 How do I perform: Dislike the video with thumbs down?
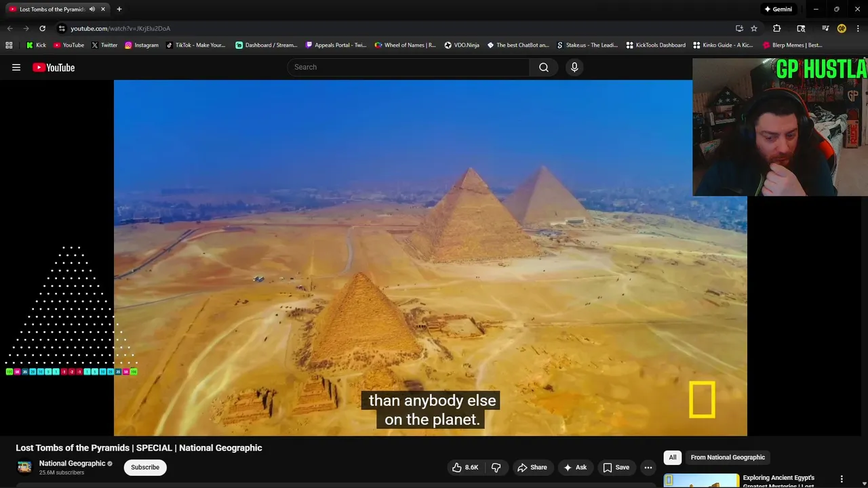(x=496, y=467)
